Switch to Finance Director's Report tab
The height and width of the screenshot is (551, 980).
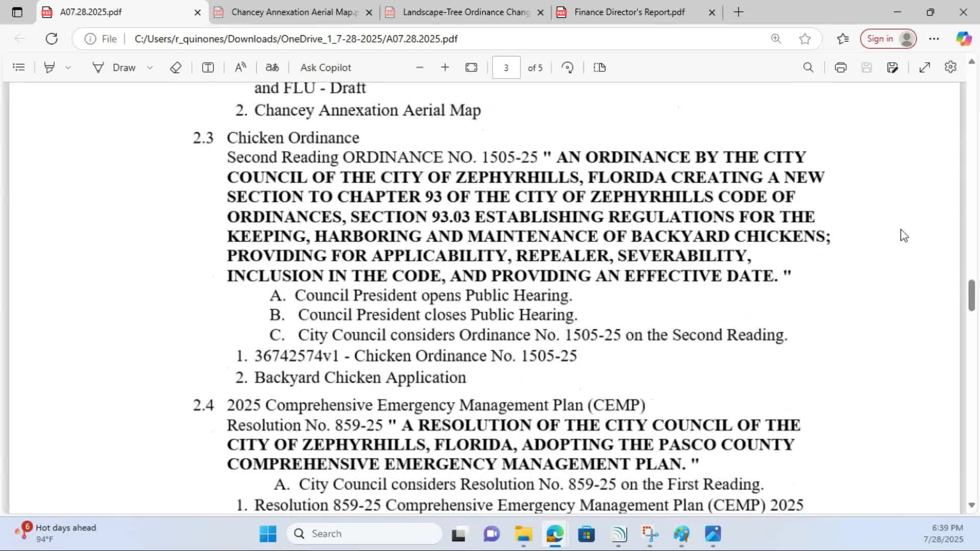coord(629,12)
